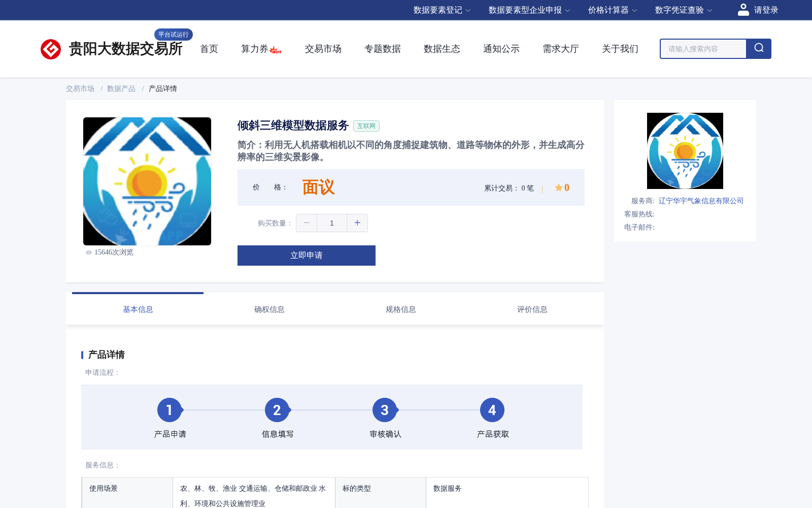This screenshot has width=812, height=508.
Task: Click 交易市场 breadcrumb link
Action: [80, 88]
